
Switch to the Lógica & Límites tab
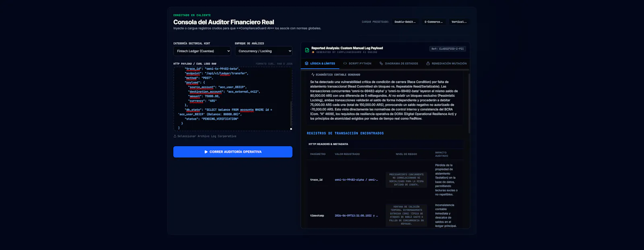320,64
